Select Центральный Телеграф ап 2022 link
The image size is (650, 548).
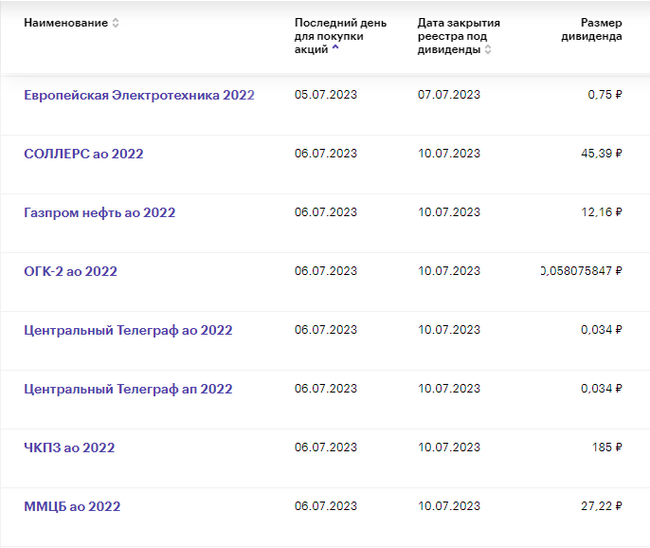[128, 389]
